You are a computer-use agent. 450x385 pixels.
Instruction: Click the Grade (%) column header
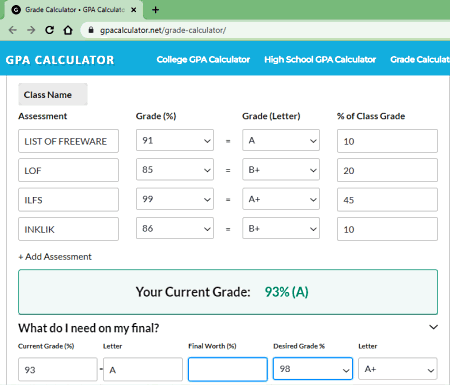(156, 116)
